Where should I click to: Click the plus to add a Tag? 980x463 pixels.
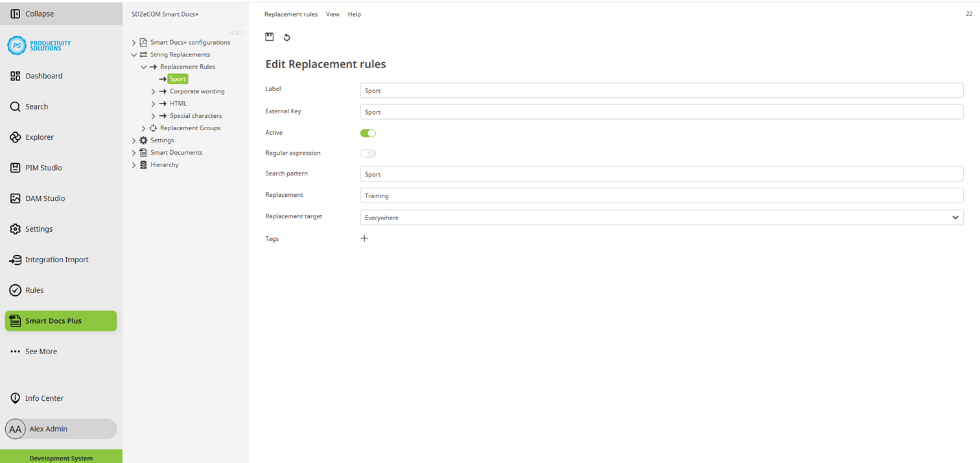(364, 238)
